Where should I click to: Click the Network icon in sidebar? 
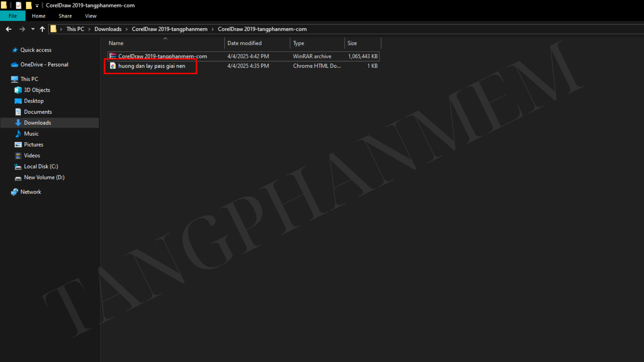click(x=14, y=192)
